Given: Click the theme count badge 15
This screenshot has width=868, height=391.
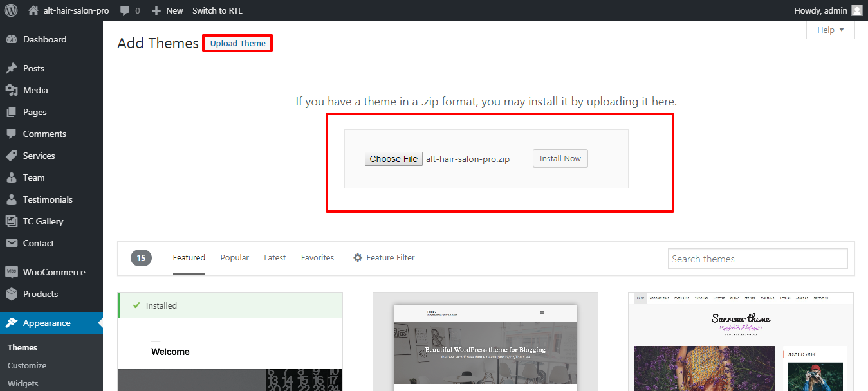Looking at the screenshot, I should click(141, 258).
